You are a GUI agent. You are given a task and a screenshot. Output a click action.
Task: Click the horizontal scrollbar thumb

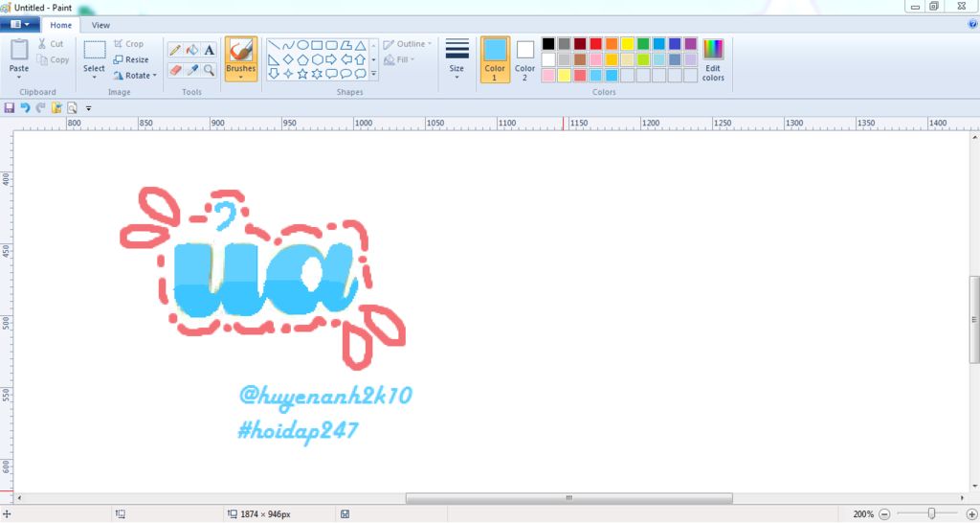(x=568, y=499)
